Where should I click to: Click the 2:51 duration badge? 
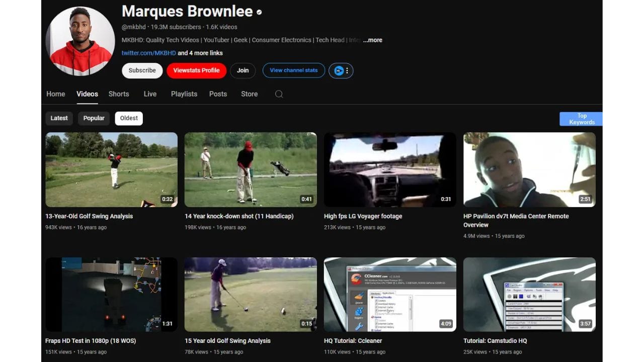point(585,199)
